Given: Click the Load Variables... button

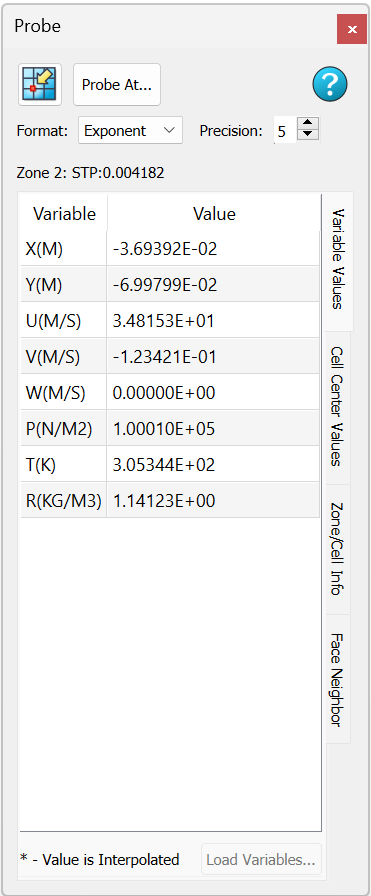Looking at the screenshot, I should (261, 859).
